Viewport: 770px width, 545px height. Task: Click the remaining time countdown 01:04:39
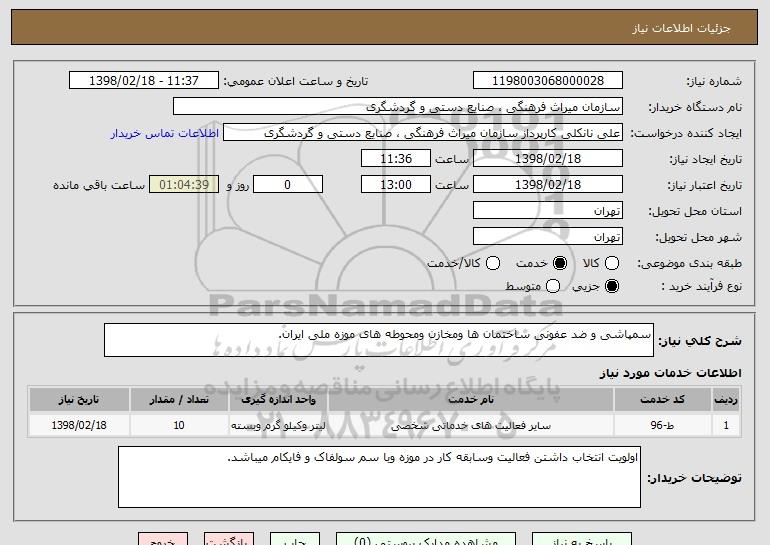point(184,185)
